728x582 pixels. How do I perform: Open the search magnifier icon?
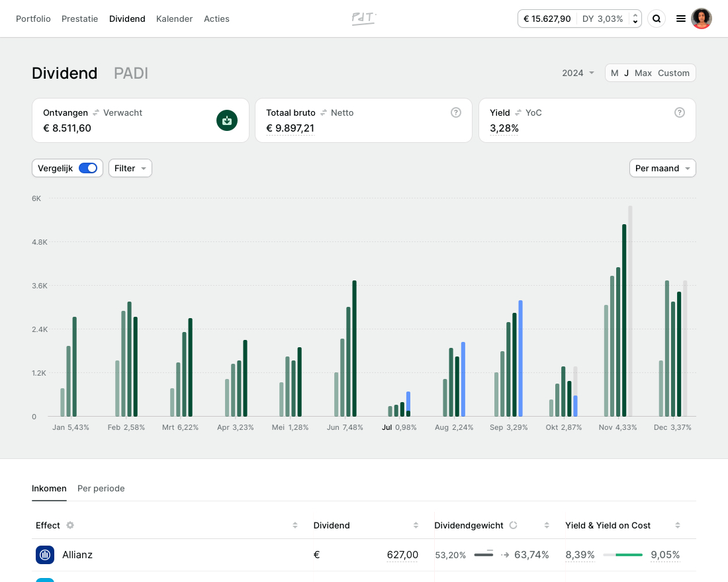click(657, 19)
